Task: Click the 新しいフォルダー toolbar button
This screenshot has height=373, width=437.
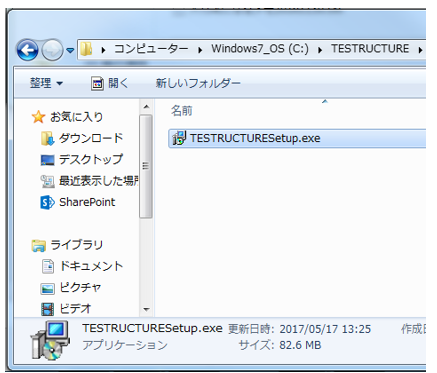Action: pos(198,83)
